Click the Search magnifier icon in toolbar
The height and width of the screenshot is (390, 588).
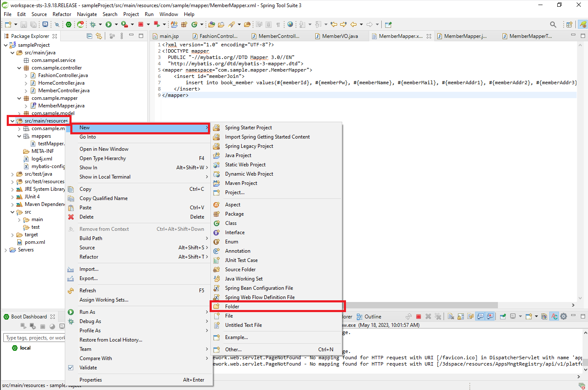coord(553,24)
